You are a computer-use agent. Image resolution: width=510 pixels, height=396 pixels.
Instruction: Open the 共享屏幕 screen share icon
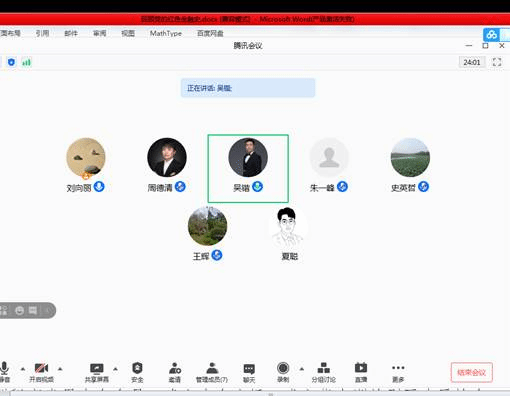pos(97,368)
